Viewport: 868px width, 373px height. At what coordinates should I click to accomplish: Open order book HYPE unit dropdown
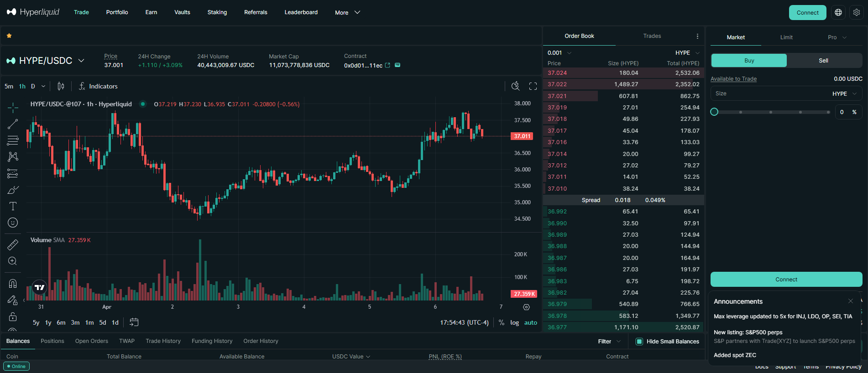tap(687, 53)
